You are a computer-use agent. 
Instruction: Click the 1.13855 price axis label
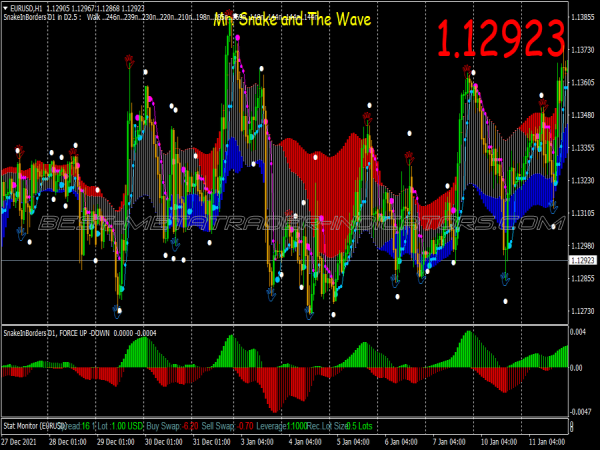click(583, 17)
